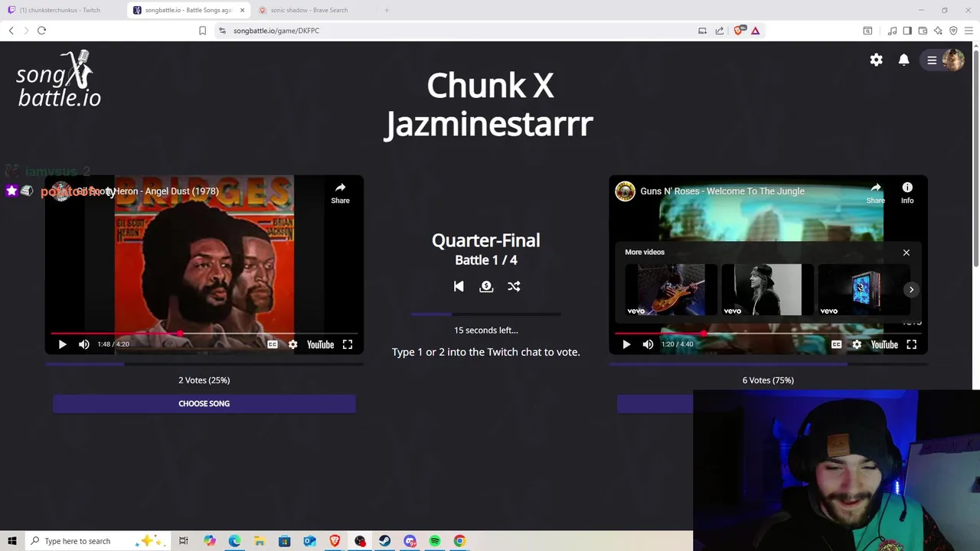980x551 pixels.
Task: Open the notifications bell
Action: coord(903,60)
